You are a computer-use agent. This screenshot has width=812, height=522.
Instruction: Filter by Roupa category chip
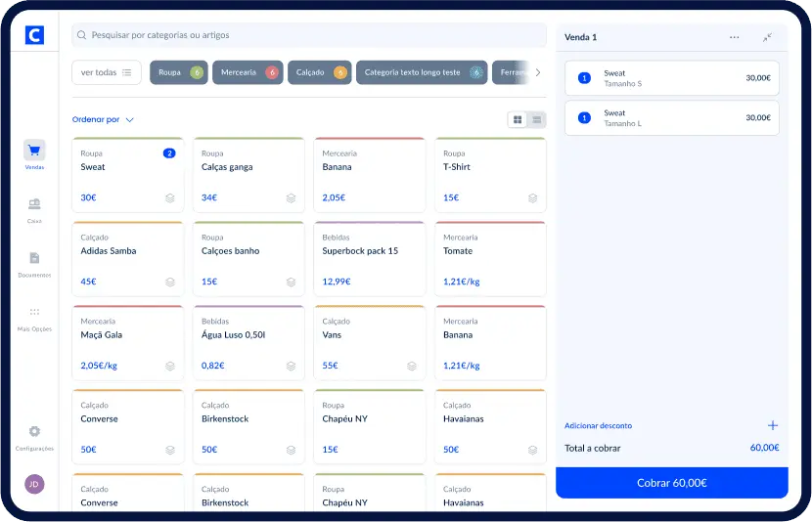(x=178, y=72)
